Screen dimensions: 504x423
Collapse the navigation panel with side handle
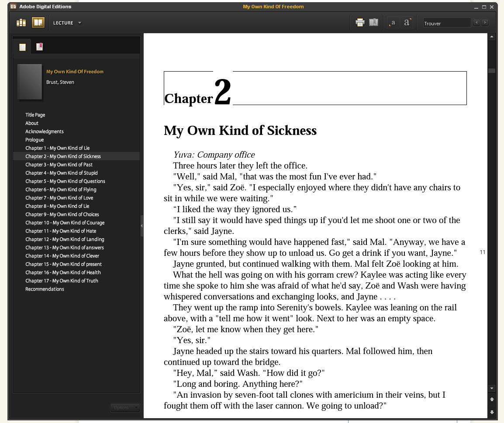142,226
